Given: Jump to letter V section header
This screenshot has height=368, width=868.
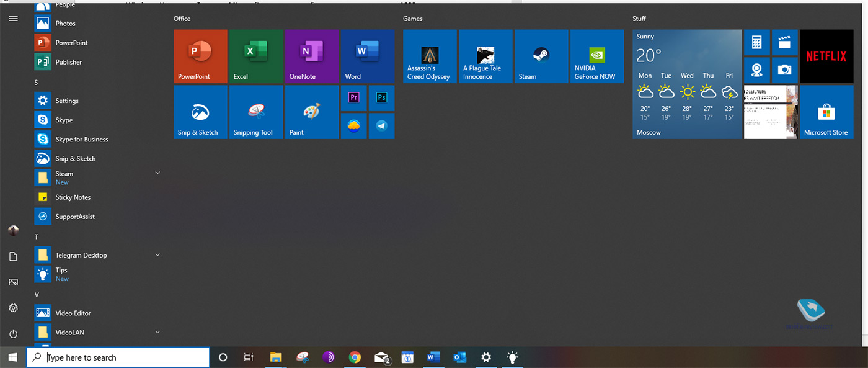Looking at the screenshot, I should [37, 295].
